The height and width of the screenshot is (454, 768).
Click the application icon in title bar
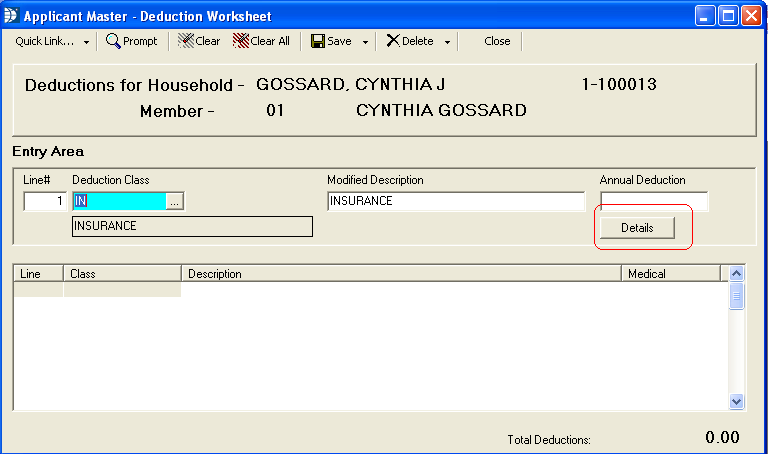point(12,16)
